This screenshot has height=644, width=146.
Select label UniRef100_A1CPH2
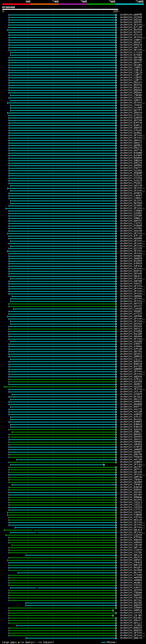131,499
